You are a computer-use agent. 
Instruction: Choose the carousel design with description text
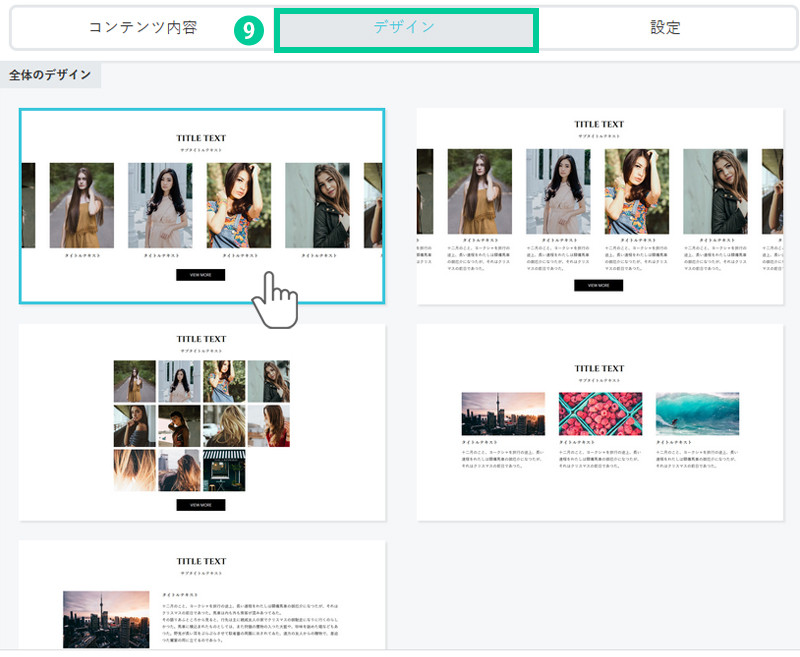click(599, 206)
